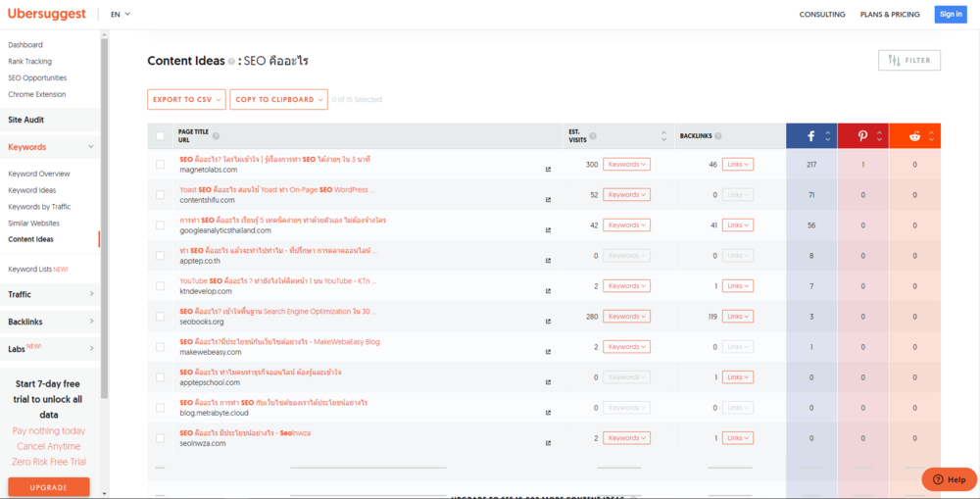980x499 pixels.
Task: Sort by Facebook shares column icon
Action: tap(827, 135)
